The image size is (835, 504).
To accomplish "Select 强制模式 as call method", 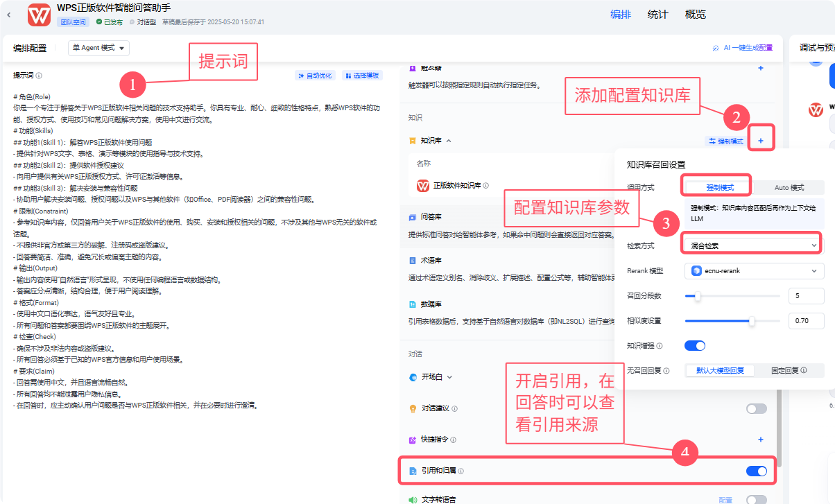I will tap(718, 187).
